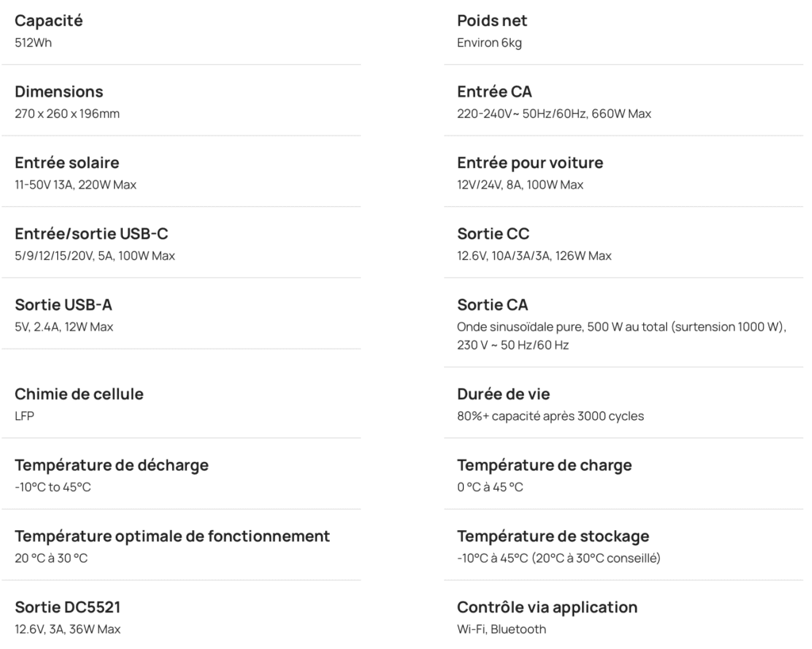Click the Poids net heading

tap(492, 21)
